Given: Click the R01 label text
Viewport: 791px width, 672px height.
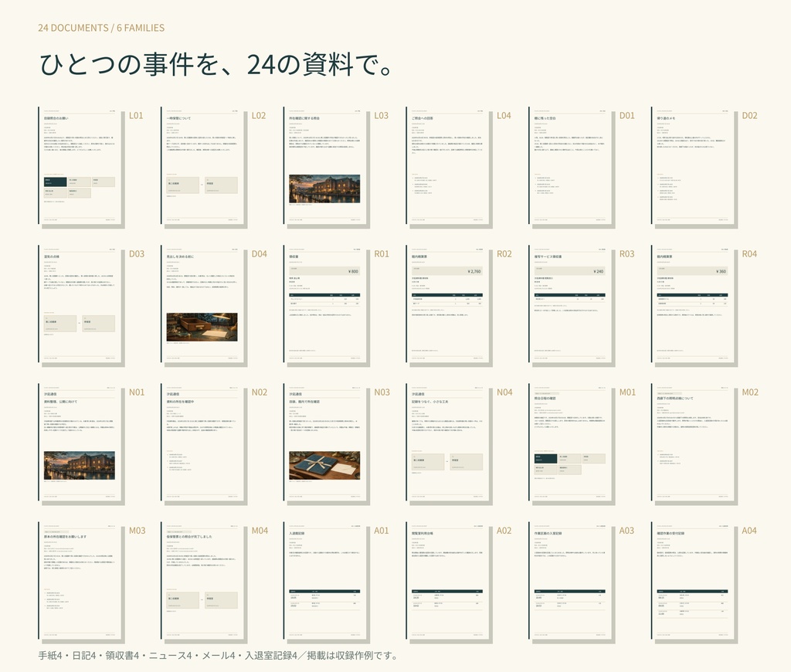Looking at the screenshot, I should point(382,254).
